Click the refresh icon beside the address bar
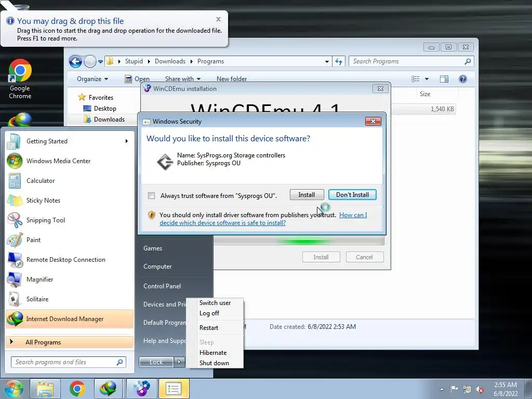This screenshot has width=532, height=399. point(339,61)
